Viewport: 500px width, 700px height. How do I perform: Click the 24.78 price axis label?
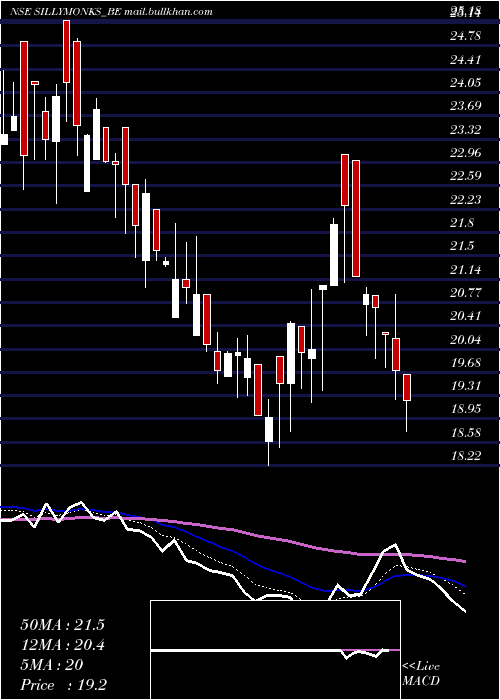click(x=466, y=36)
